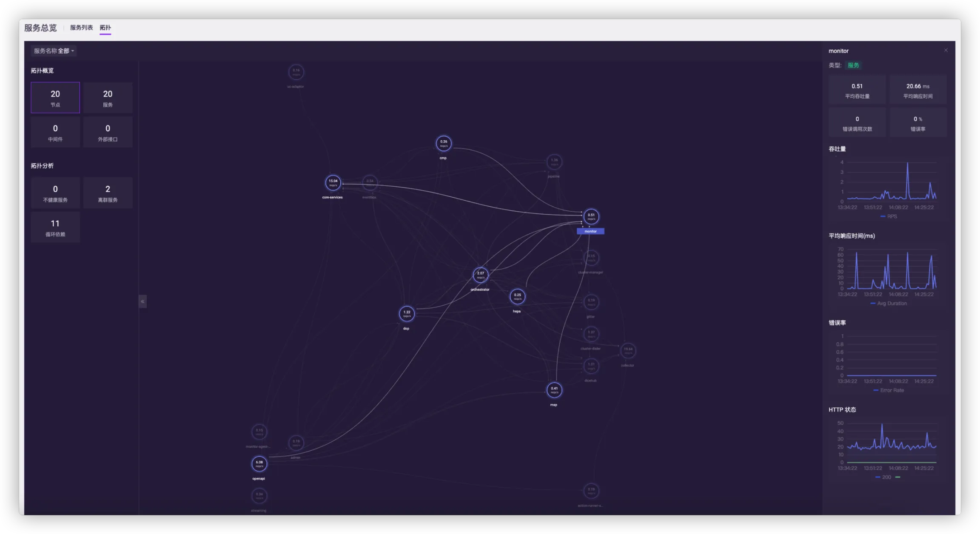Click the openapi service node
Image resolution: width=980 pixels, height=534 pixels.
point(259,464)
